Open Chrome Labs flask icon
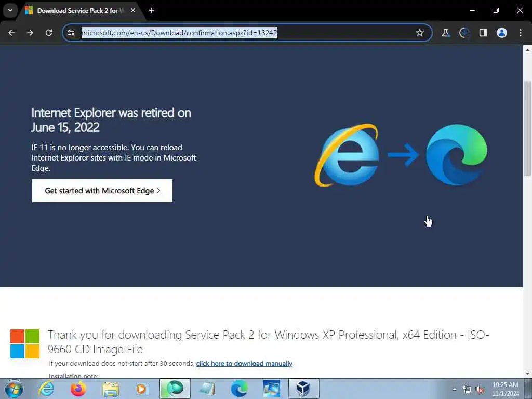 pyautogui.click(x=445, y=33)
